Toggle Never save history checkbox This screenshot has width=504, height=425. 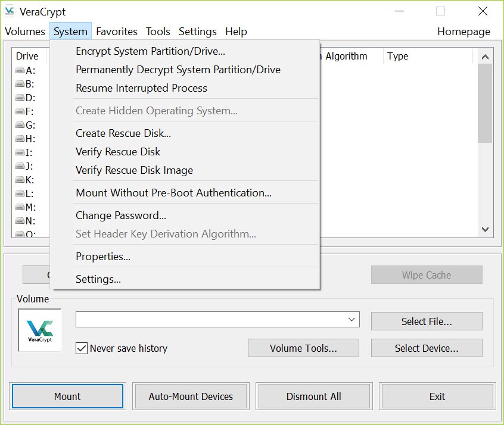point(82,348)
